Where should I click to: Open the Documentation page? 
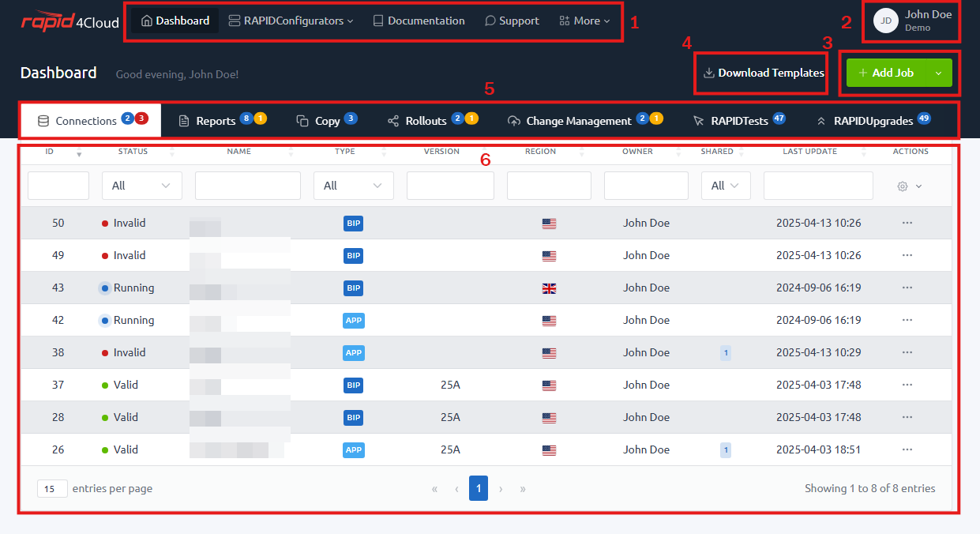click(x=419, y=21)
